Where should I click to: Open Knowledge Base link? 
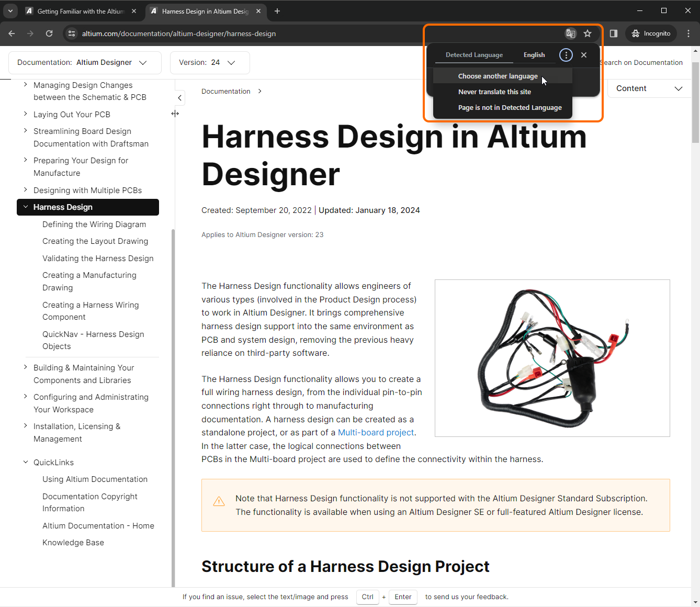(x=73, y=543)
